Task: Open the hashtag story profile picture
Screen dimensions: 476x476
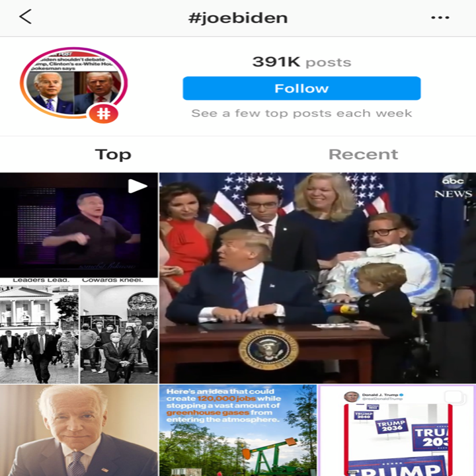Action: click(74, 83)
